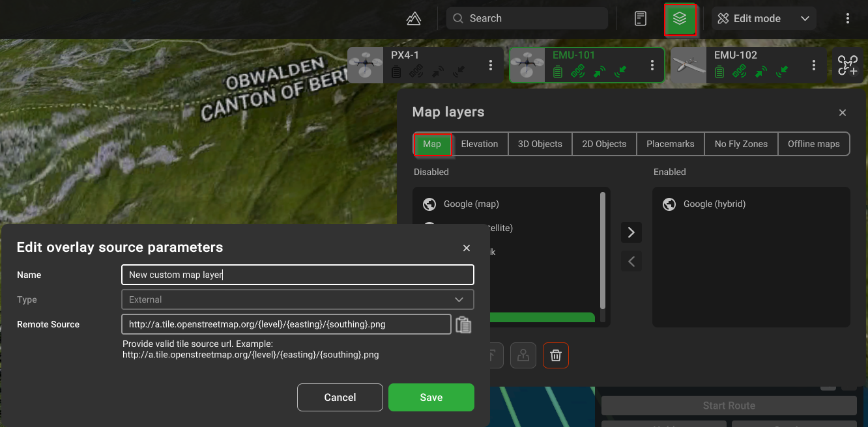Switch to the Elevation tab
868x427 pixels.
[x=479, y=144]
